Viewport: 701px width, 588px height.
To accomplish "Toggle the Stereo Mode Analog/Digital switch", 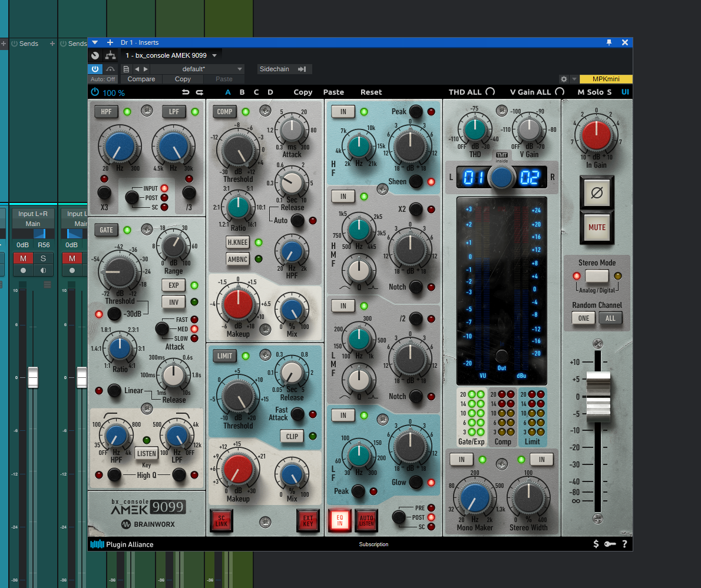I will point(597,276).
